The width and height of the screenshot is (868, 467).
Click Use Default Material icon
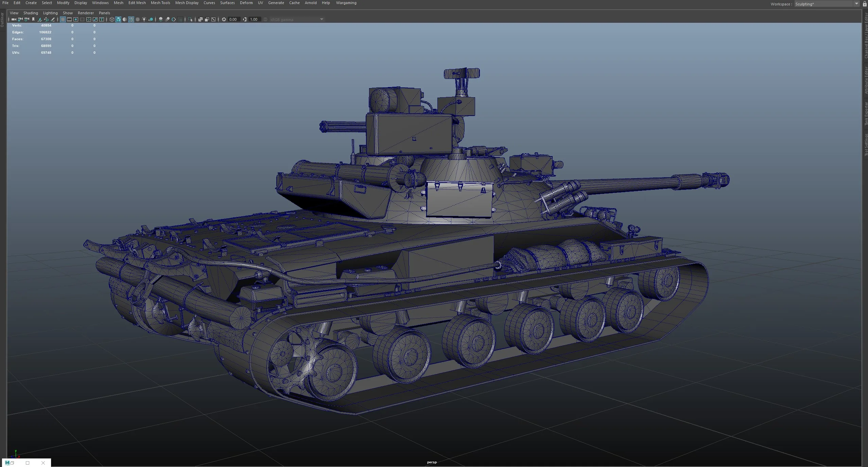point(125,19)
